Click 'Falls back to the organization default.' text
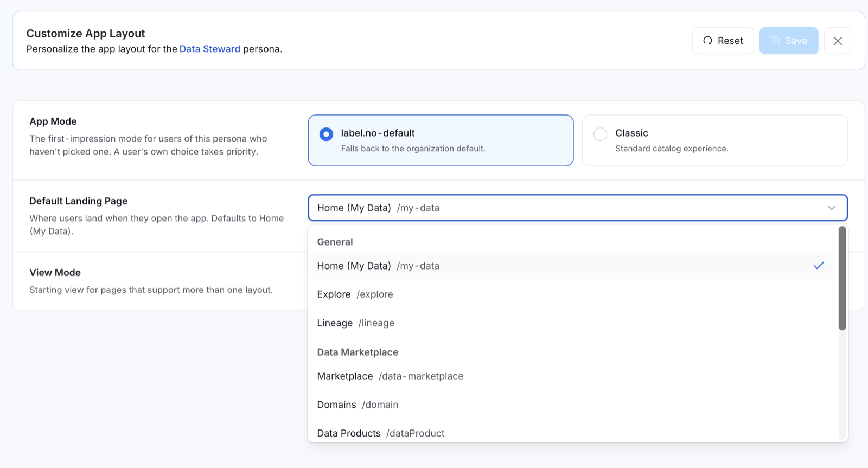 point(413,149)
